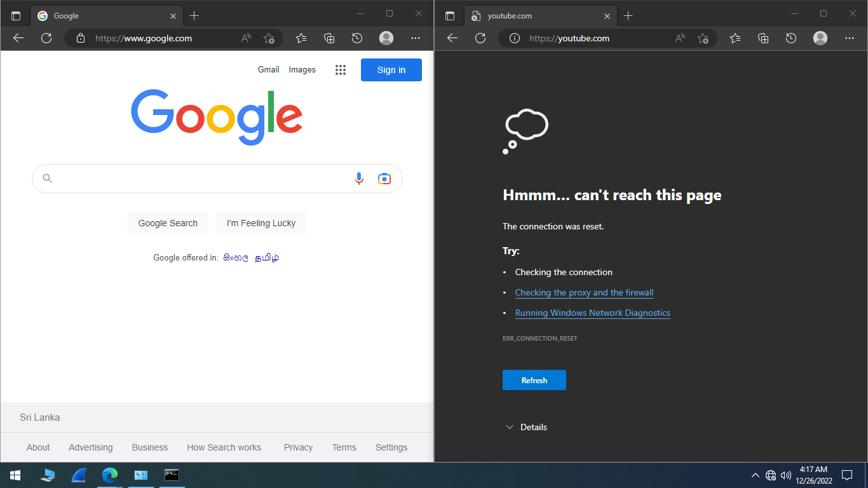Open a new tab next to youtube.com

pos(628,16)
